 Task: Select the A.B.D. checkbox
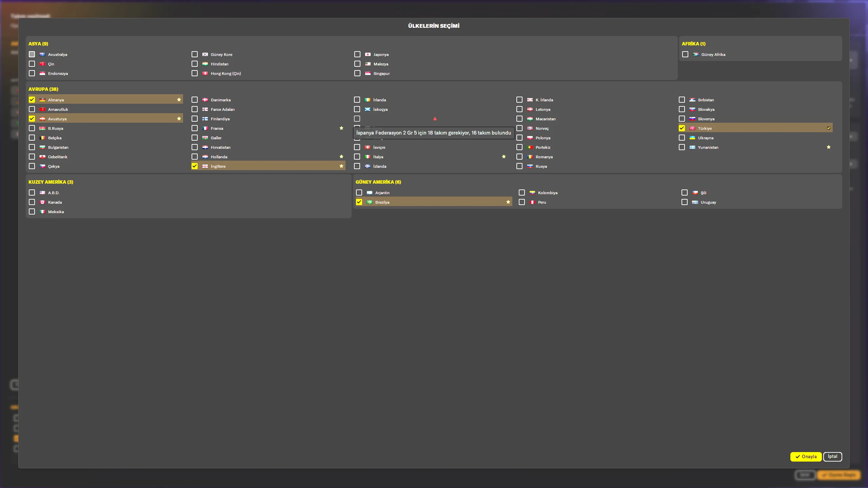coord(32,192)
